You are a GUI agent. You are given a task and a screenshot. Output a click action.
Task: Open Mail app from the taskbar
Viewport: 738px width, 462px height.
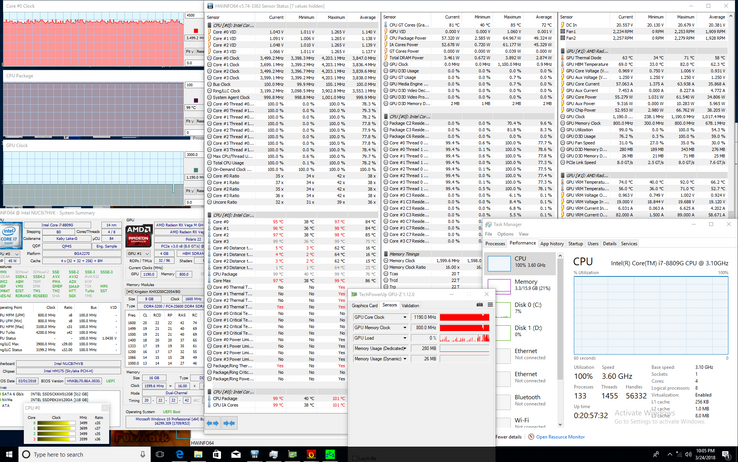236,454
